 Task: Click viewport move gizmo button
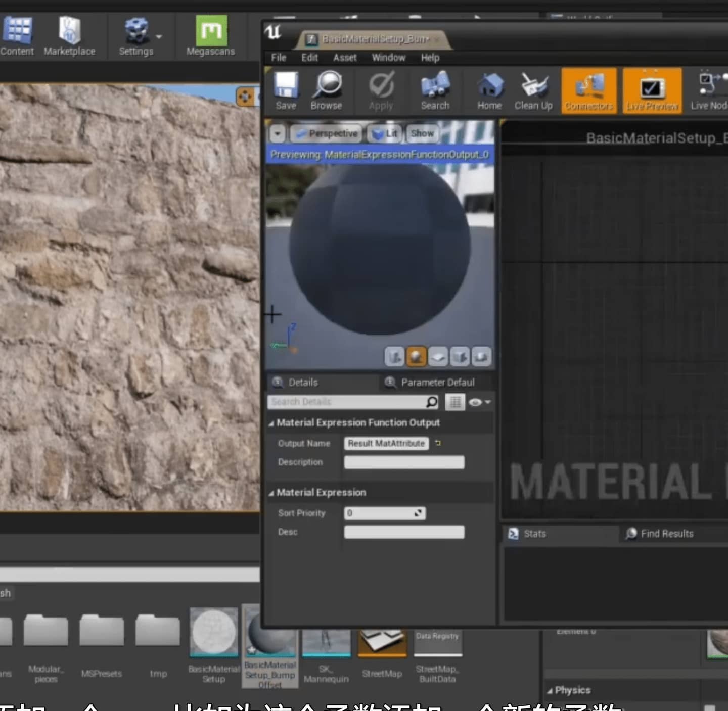click(x=245, y=96)
